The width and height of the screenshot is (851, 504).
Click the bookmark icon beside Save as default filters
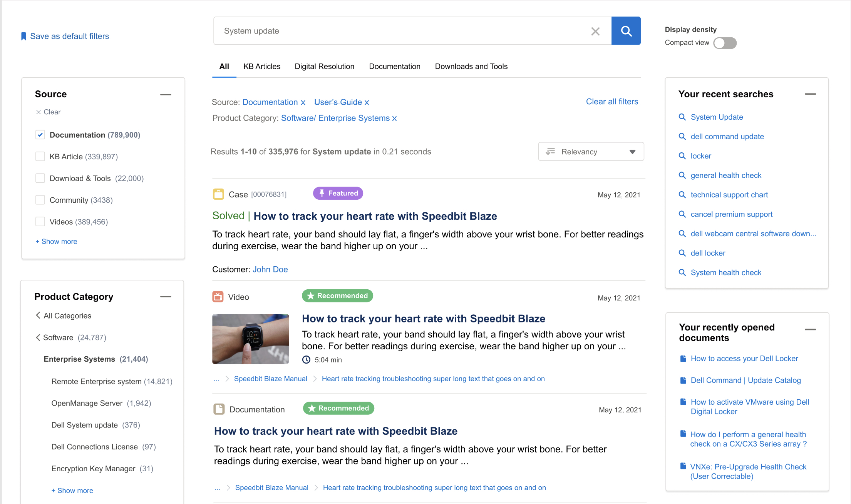coord(24,36)
